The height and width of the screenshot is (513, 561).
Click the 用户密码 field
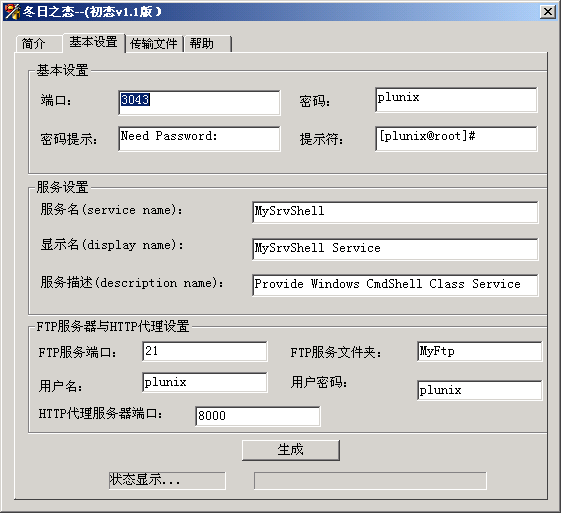click(x=479, y=390)
